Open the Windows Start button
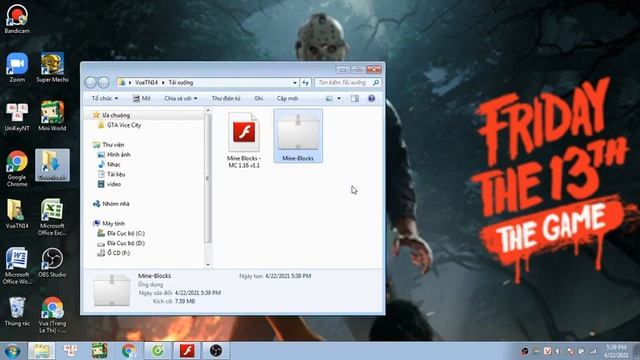The image size is (640, 360). 13,351
